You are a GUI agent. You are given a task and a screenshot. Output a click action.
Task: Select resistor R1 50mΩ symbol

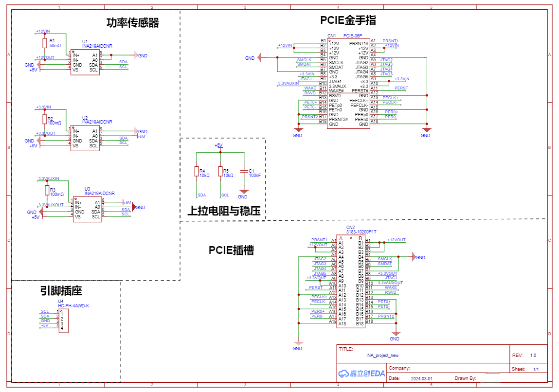45,43
